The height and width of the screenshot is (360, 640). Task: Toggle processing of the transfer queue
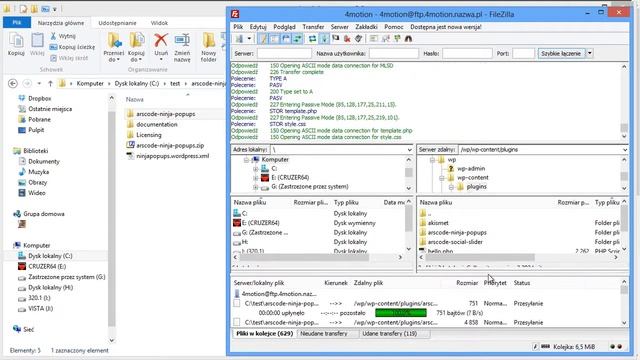[324, 39]
